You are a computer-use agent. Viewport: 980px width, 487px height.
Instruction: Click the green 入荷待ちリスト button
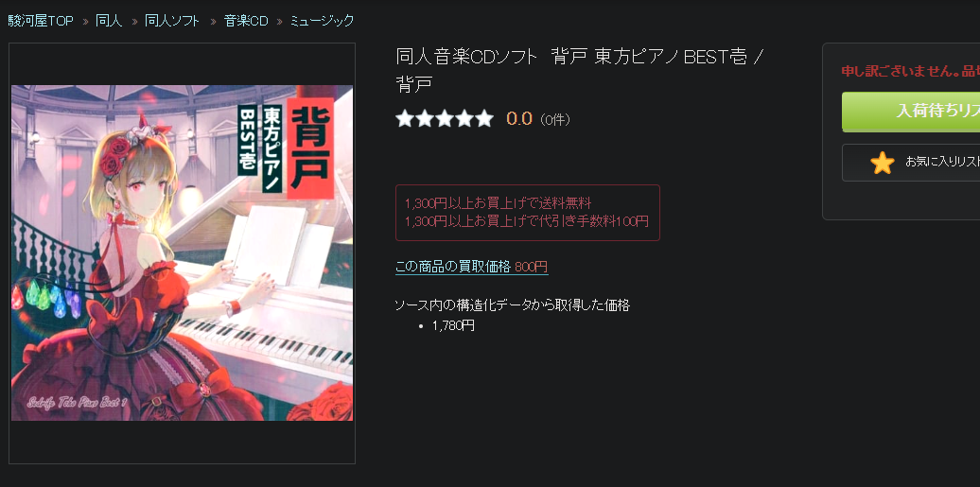[x=911, y=112]
